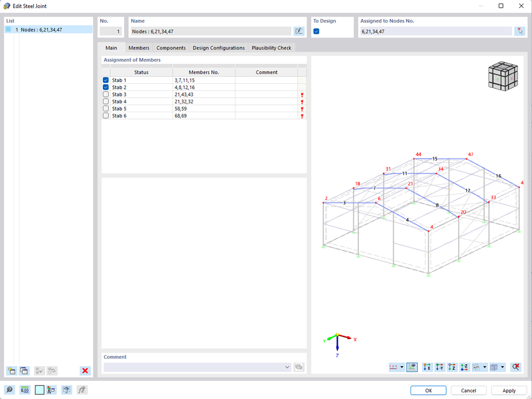532x399 pixels.
Task: Disable the Stab 1 member assignment
Action: (x=105, y=80)
